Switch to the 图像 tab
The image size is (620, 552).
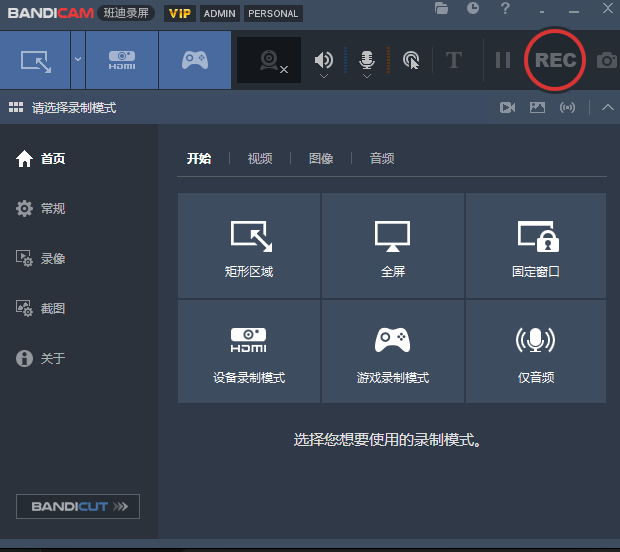[x=321, y=159]
